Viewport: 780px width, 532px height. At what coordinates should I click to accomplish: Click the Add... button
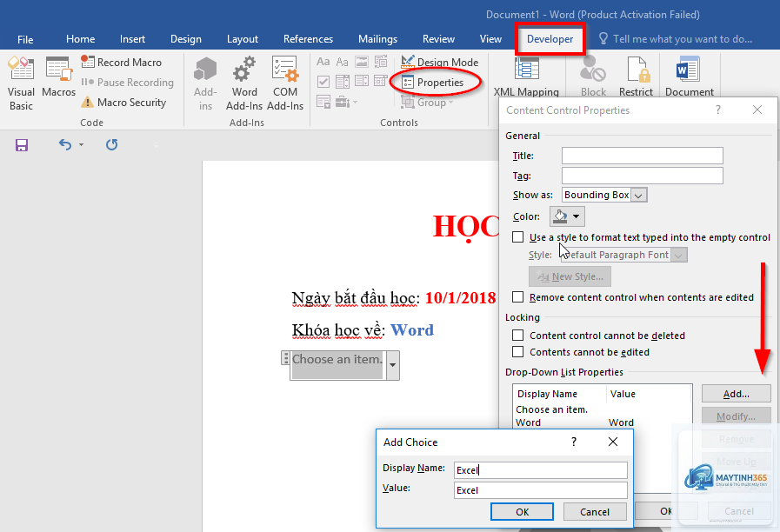coord(736,394)
